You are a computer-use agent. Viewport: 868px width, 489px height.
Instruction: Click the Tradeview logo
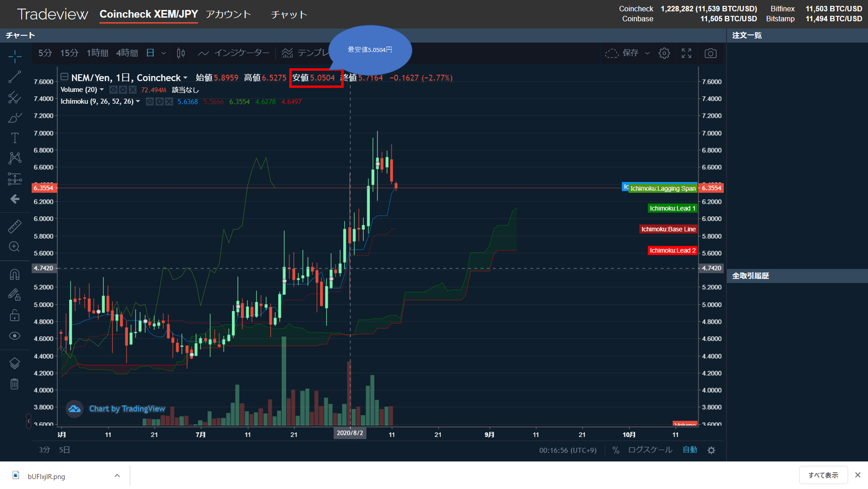pos(52,14)
